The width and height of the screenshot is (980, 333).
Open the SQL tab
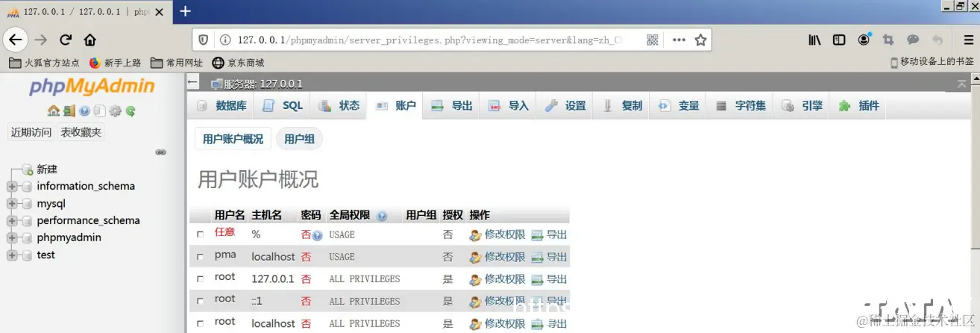click(282, 106)
